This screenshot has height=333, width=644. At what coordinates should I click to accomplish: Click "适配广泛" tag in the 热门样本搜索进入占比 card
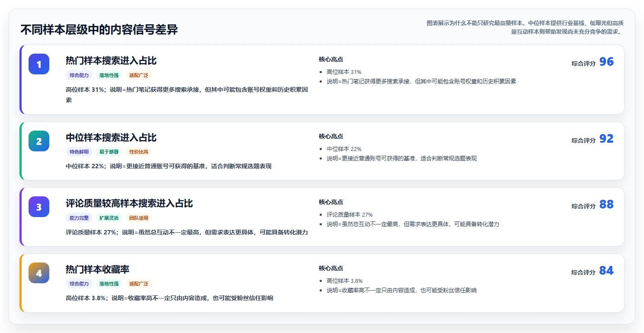139,75
